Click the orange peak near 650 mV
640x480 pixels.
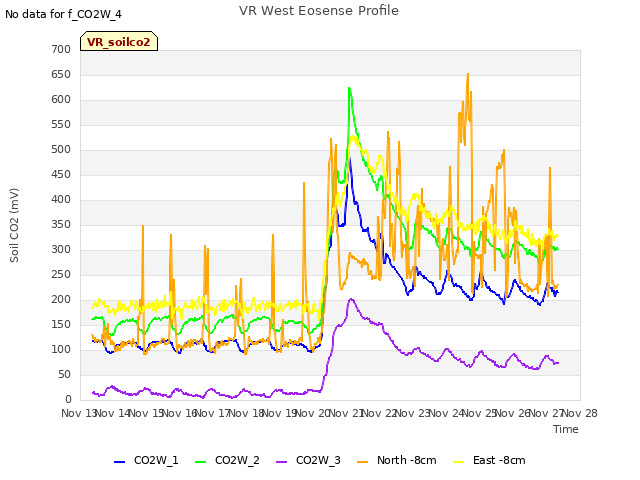tap(468, 75)
